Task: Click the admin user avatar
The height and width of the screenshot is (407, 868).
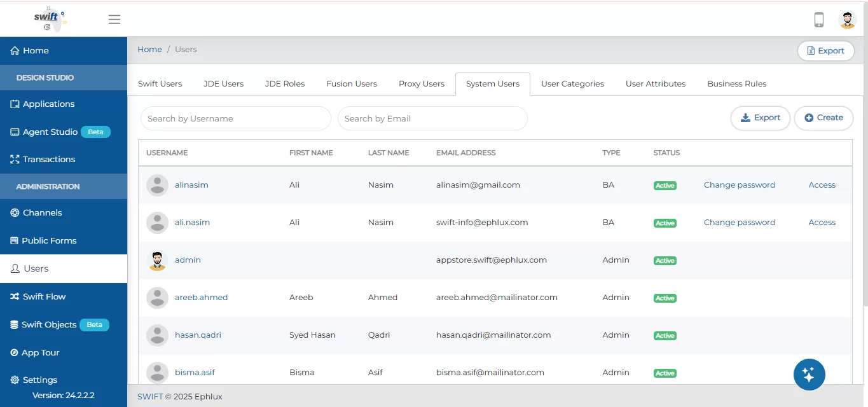Action: [157, 260]
